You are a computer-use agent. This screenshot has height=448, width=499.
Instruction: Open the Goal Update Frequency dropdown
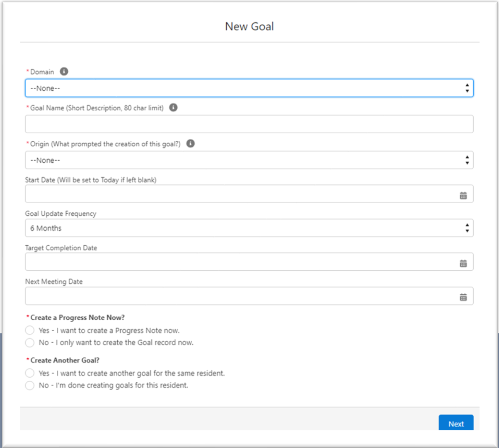[x=249, y=228]
